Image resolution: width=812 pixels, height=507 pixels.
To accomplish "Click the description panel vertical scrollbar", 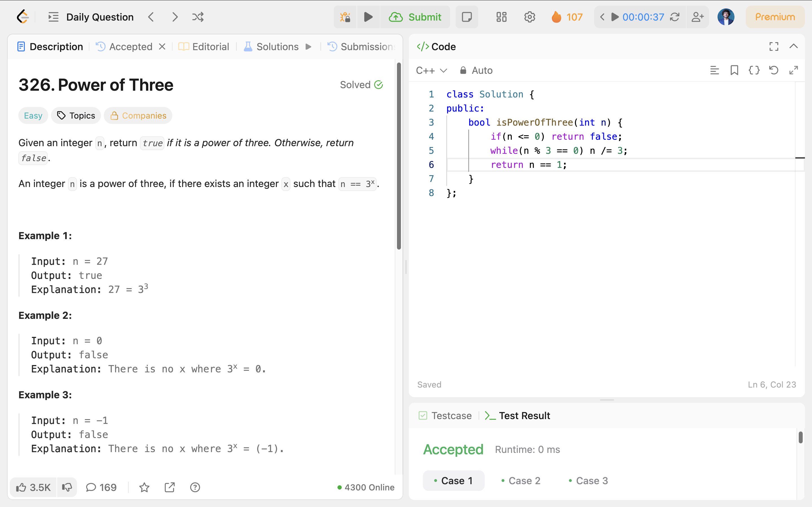I will [399, 156].
